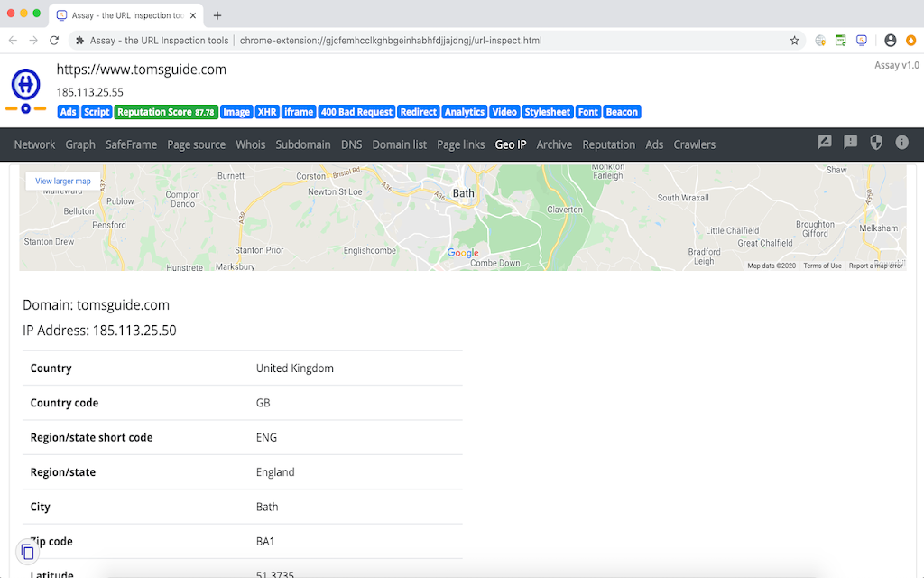
Task: Click the Assay extension icon in toolbar
Action: [862, 40]
